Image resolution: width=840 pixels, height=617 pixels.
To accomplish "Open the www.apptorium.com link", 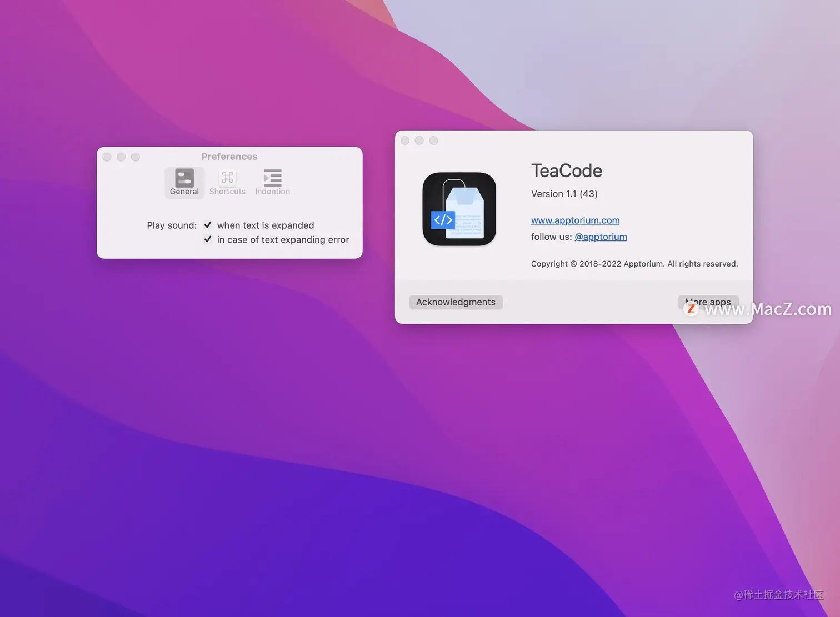I will [x=575, y=220].
